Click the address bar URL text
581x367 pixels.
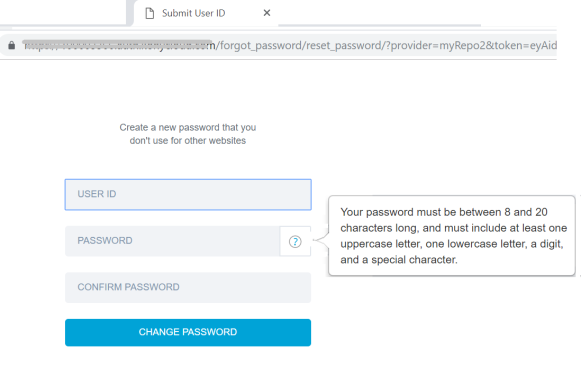click(x=290, y=46)
